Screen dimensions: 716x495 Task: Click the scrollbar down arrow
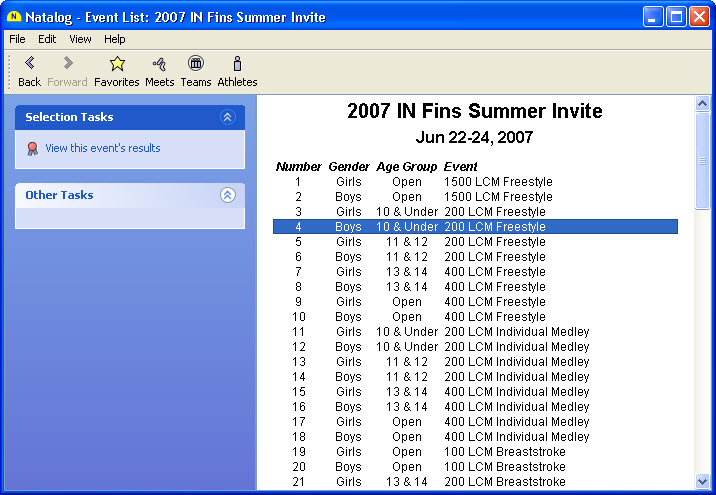click(x=702, y=481)
